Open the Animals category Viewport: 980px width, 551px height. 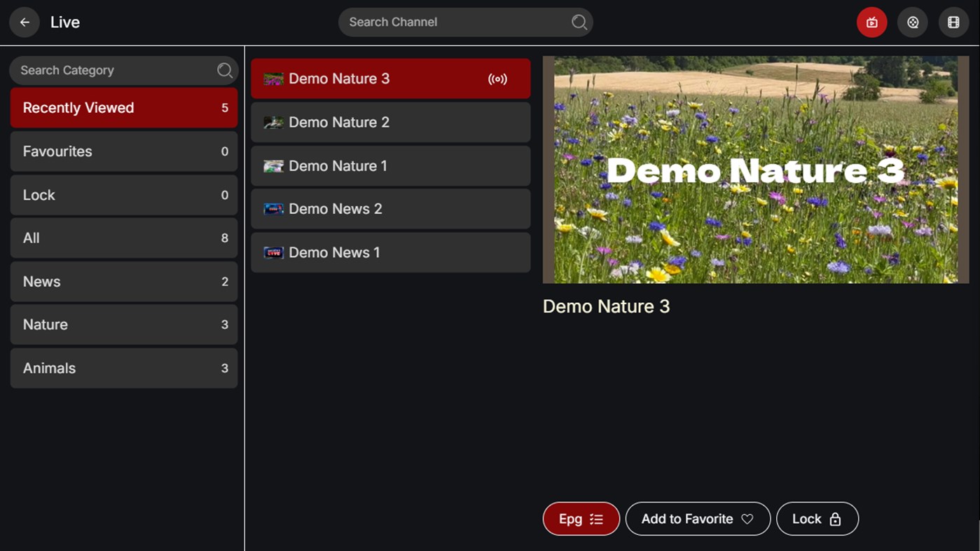pos(123,368)
